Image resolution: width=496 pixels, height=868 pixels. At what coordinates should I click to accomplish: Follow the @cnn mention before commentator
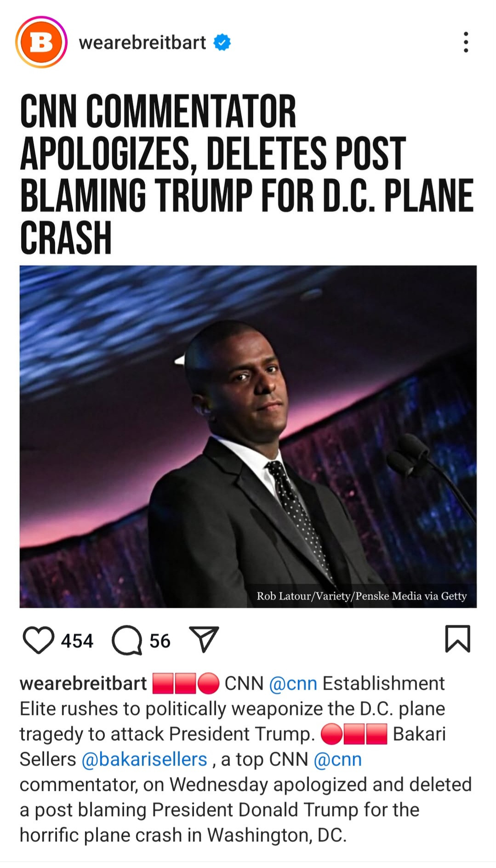(x=338, y=759)
